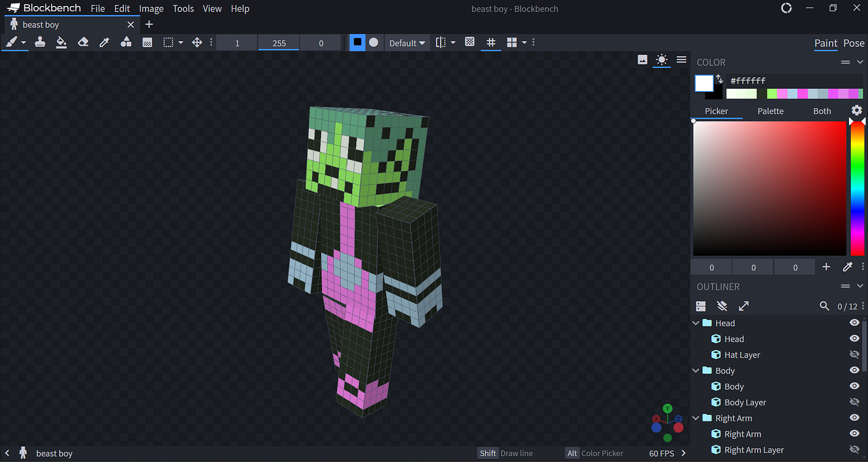Open the Image menu
This screenshot has height=462, width=868.
151,8
